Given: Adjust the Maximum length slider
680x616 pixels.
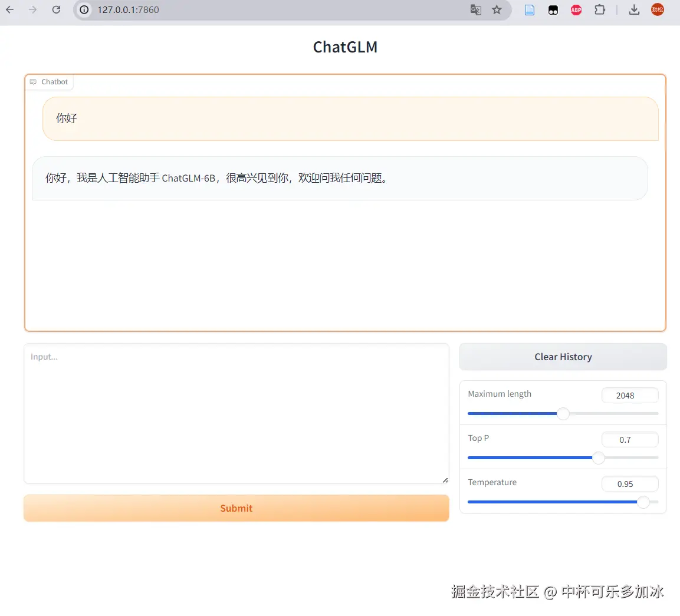Looking at the screenshot, I should (563, 414).
